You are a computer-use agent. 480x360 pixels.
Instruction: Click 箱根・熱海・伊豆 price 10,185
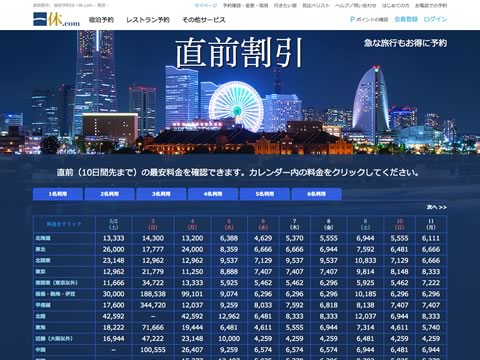(x=365, y=294)
